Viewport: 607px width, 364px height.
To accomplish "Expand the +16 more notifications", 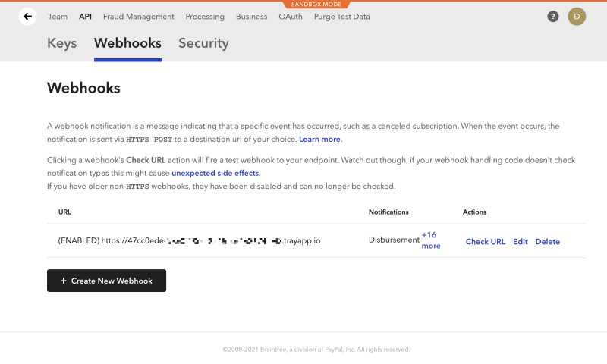I will [430, 240].
